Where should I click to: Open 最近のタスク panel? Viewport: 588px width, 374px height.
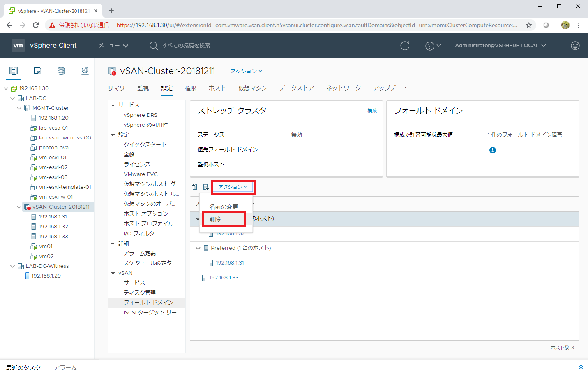(23, 367)
